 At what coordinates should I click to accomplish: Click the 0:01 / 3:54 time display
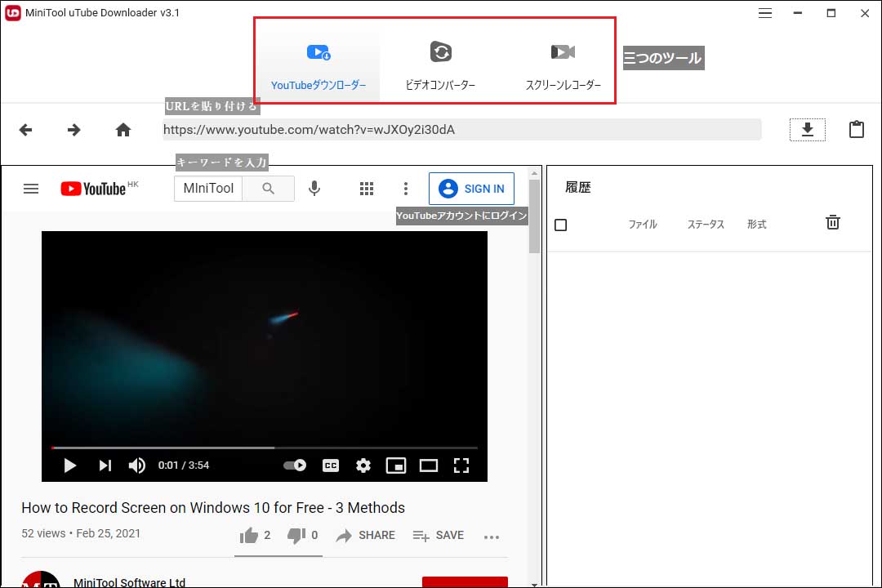coord(184,465)
